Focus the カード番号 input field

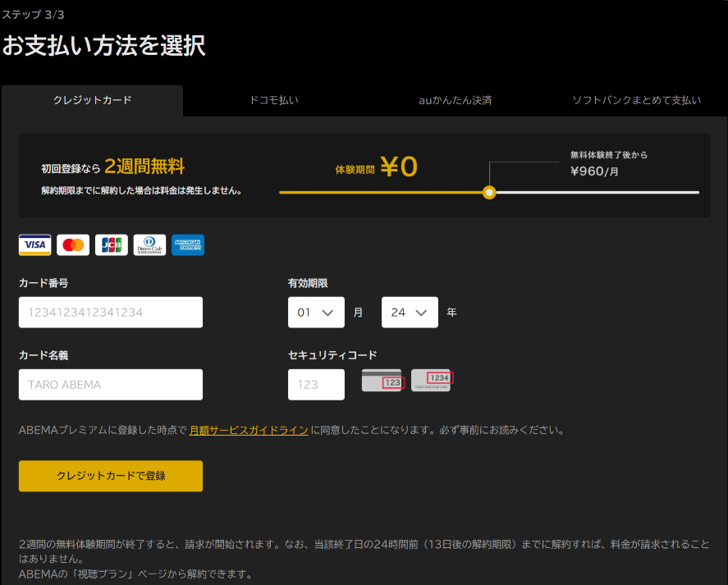tap(111, 313)
